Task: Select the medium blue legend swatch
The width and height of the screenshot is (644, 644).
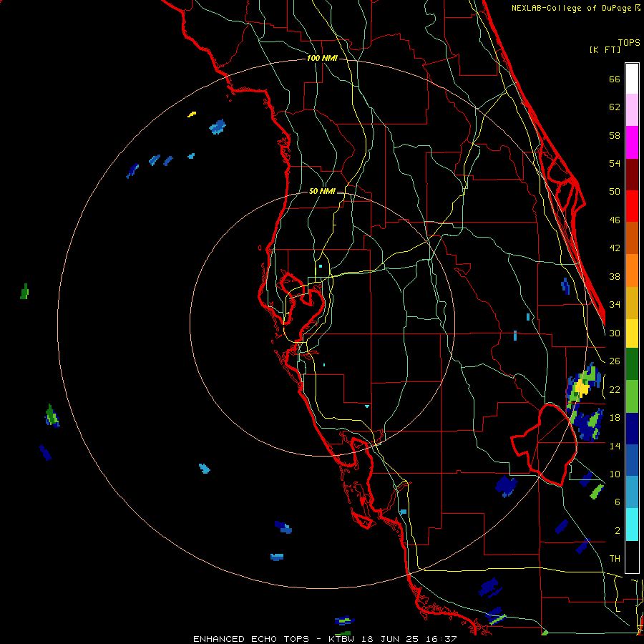Action: [x=632, y=460]
